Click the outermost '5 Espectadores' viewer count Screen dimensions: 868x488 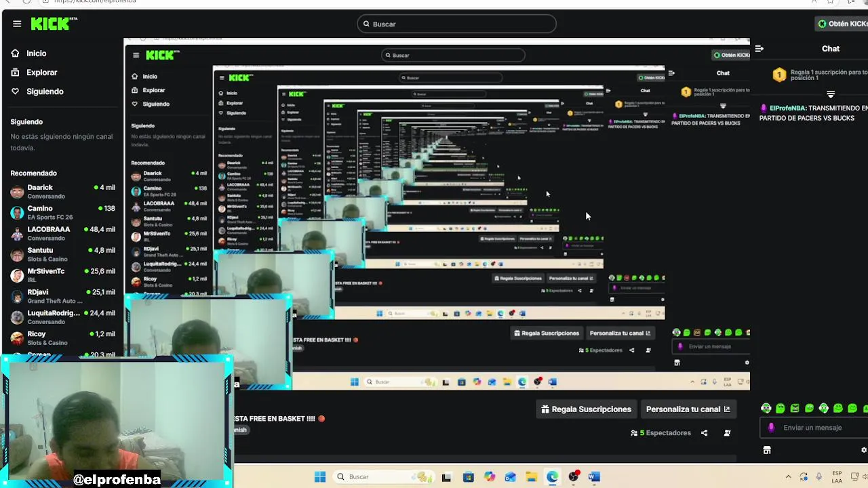[x=661, y=433]
